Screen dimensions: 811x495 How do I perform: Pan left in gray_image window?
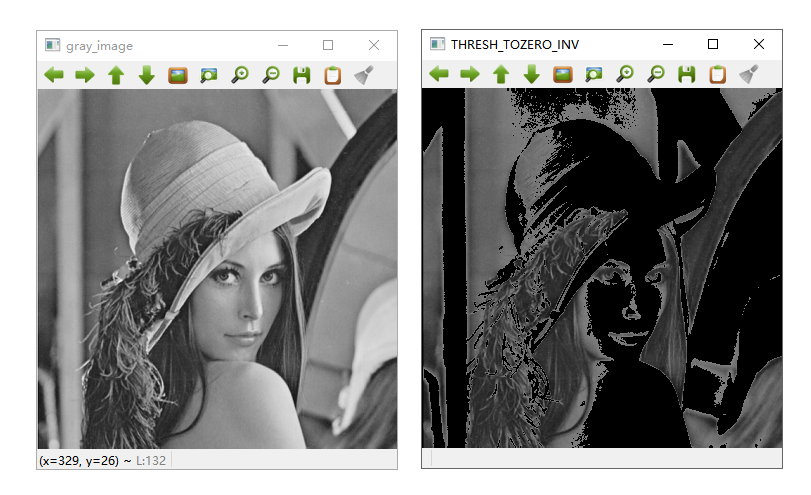54,75
